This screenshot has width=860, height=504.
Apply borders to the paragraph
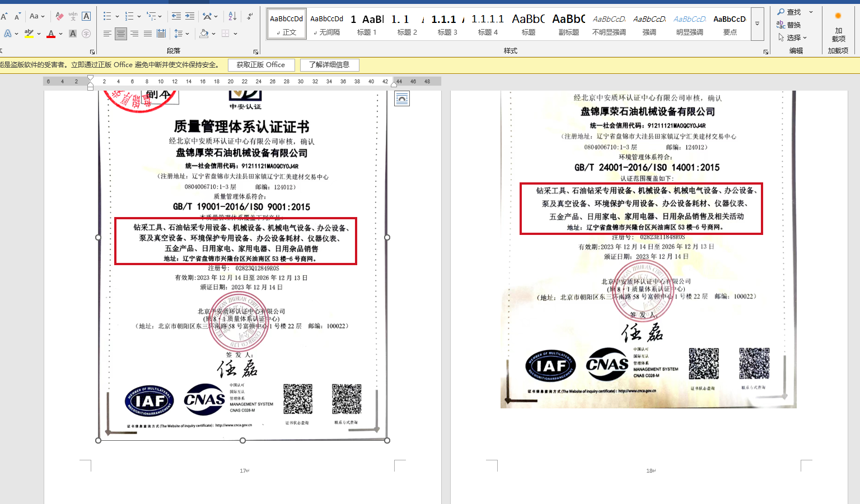[226, 34]
